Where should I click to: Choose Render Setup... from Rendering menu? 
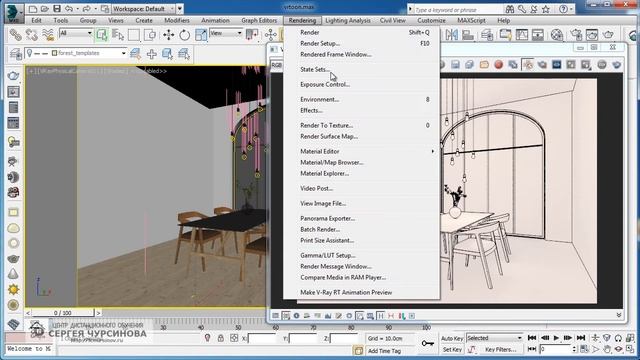click(x=320, y=43)
